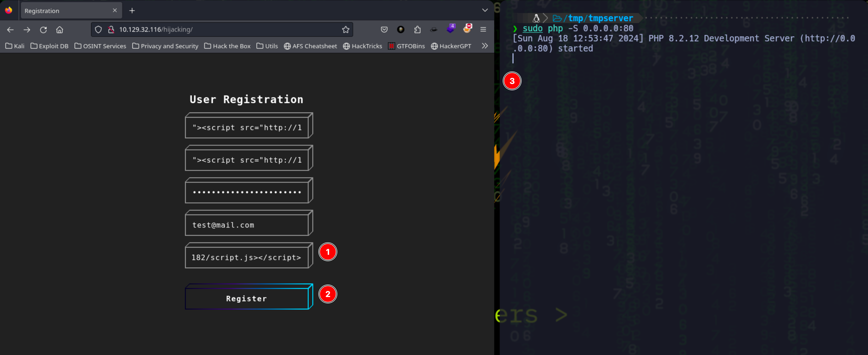Image resolution: width=868 pixels, height=355 pixels.
Task: Bookmark this page with the star icon
Action: tap(346, 29)
